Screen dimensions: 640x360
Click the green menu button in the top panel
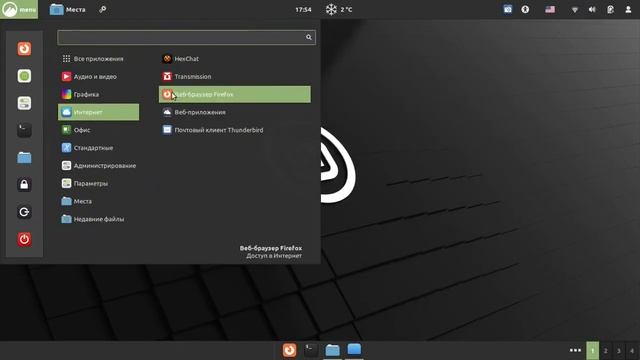pyautogui.click(x=19, y=9)
